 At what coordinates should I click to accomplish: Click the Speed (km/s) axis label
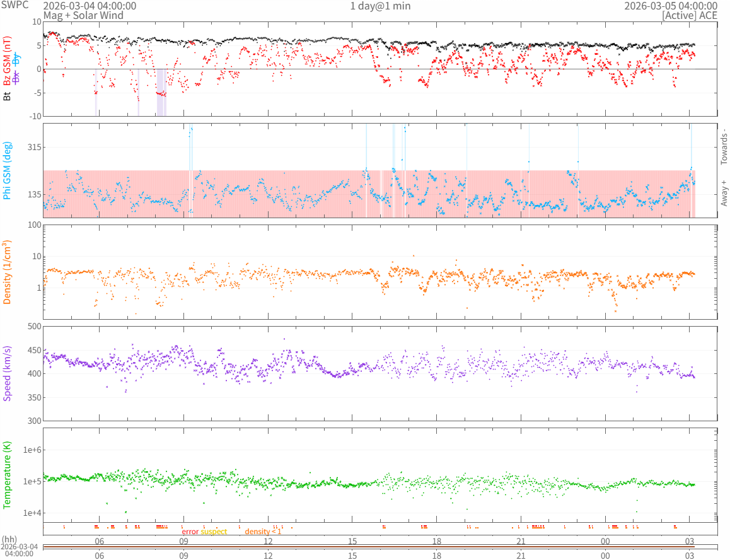tap(8, 373)
